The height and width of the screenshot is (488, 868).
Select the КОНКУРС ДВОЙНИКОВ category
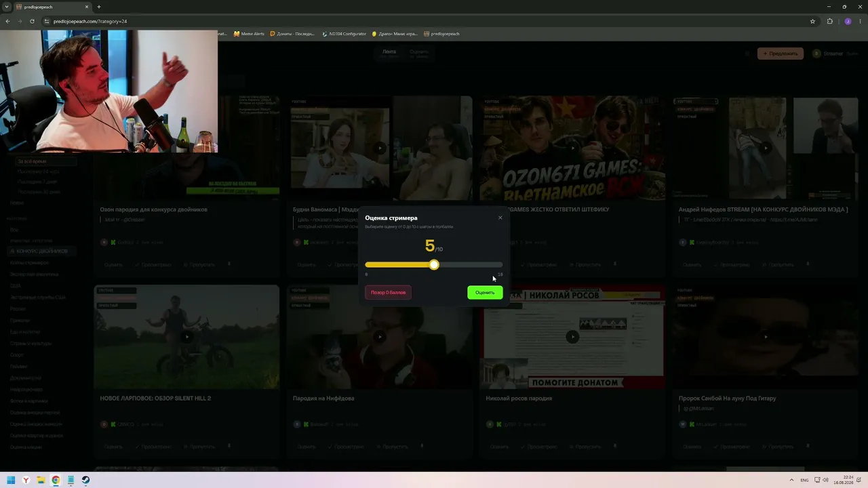(41, 251)
